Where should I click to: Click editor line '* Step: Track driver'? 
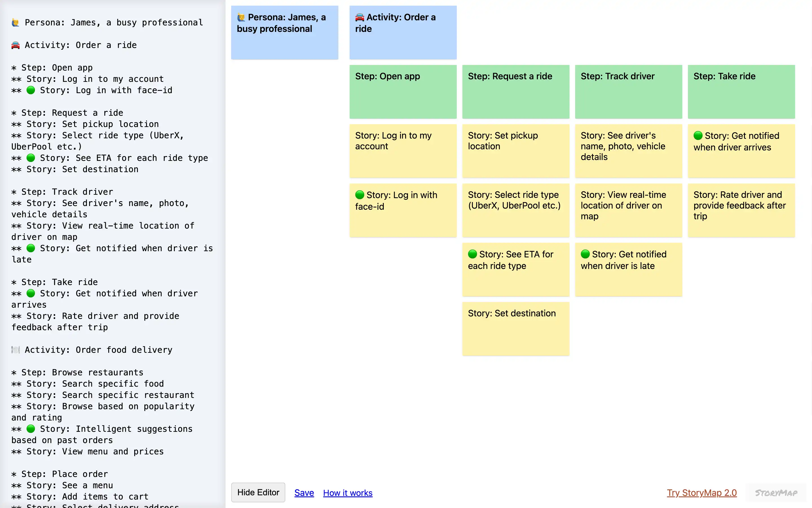pyautogui.click(x=62, y=192)
